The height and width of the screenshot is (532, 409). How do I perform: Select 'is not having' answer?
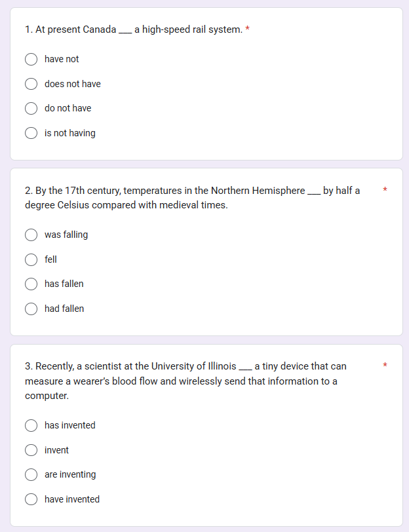31,133
